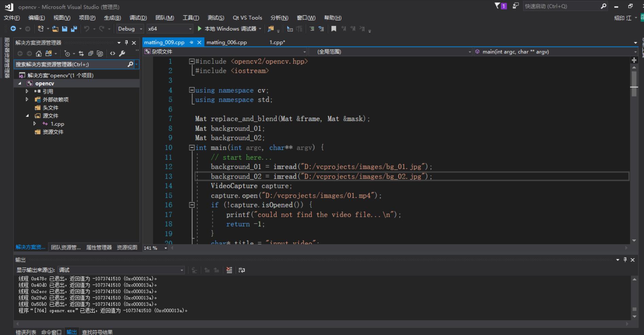The width and height of the screenshot is (644, 335).
Task: Open the Debug configuration dropdown
Action: (130, 29)
